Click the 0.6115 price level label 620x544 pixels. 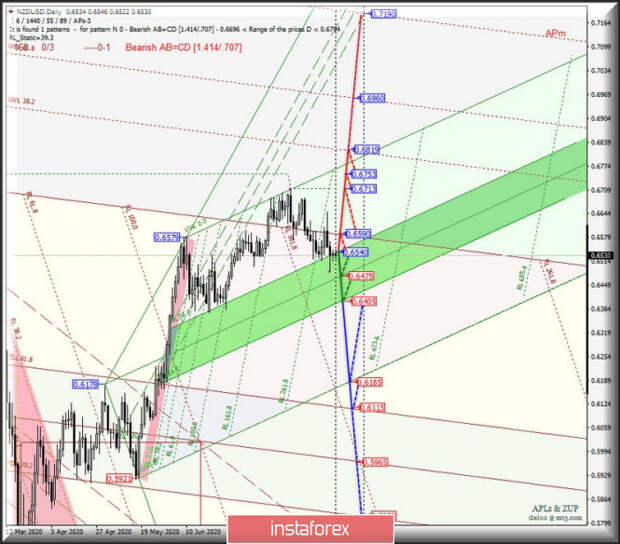pyautogui.click(x=372, y=407)
